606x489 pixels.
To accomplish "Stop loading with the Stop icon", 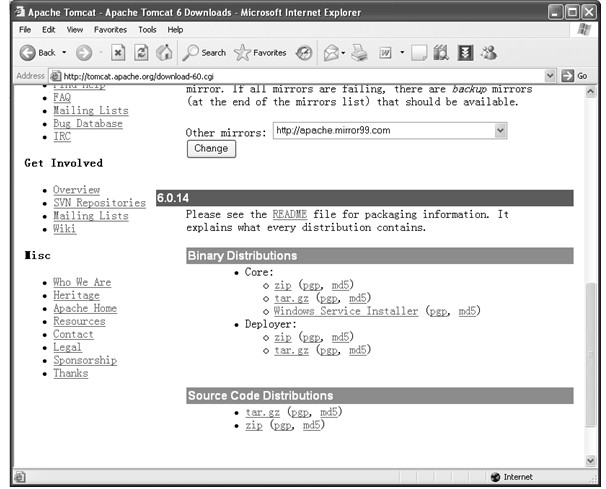I will pos(118,53).
